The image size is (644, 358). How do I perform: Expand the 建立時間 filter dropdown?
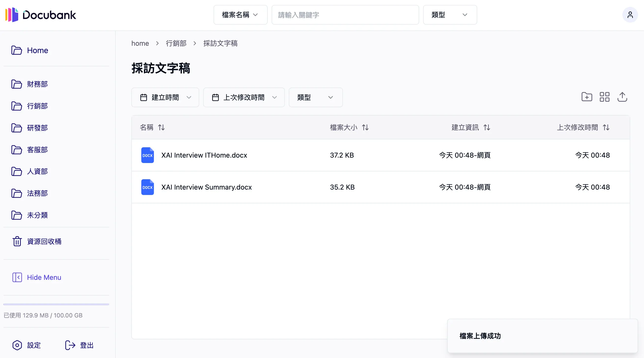[165, 97]
